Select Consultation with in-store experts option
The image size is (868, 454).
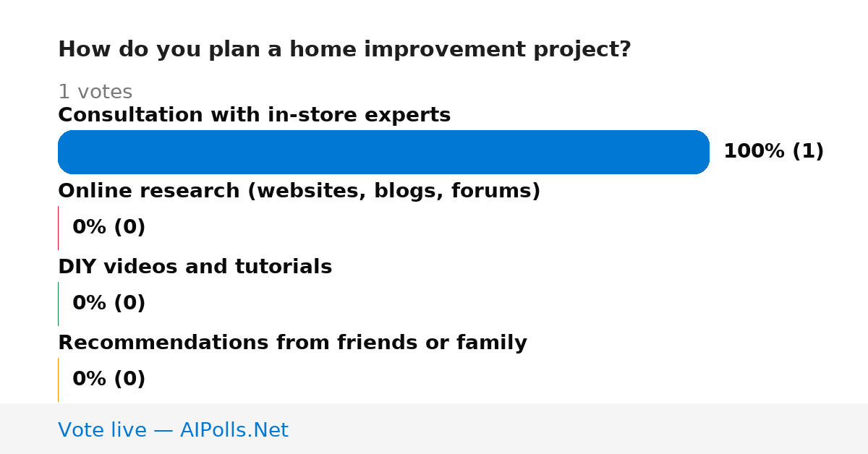tap(255, 115)
